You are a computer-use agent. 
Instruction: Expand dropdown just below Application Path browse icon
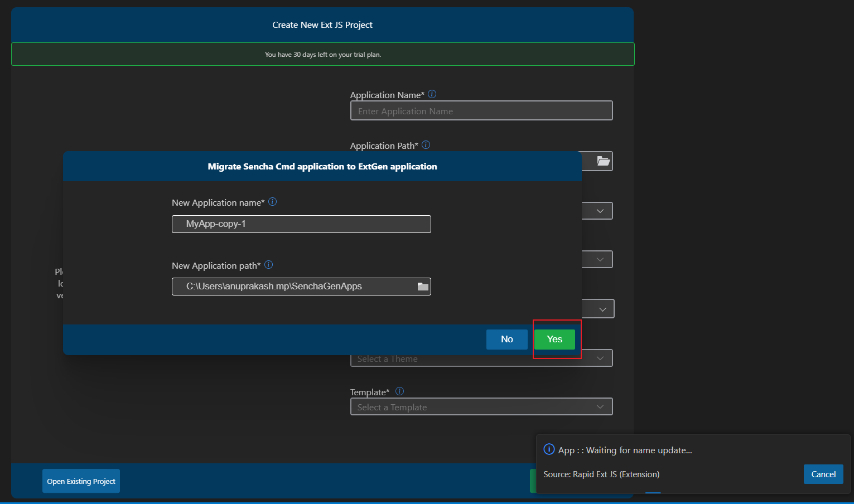click(600, 211)
